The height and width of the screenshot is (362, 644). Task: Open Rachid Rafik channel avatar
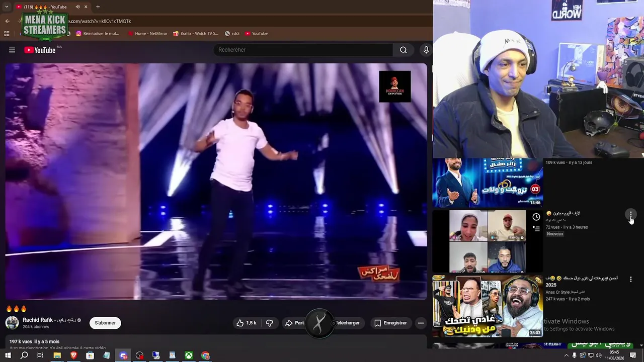(x=12, y=323)
